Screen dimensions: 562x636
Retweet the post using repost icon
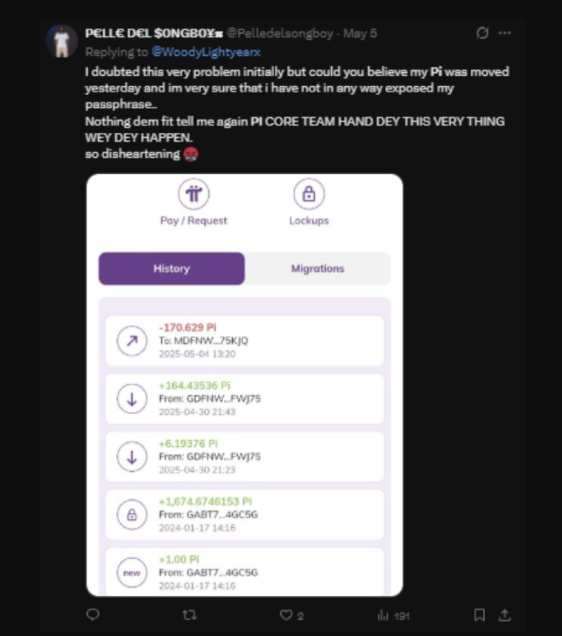(x=189, y=615)
